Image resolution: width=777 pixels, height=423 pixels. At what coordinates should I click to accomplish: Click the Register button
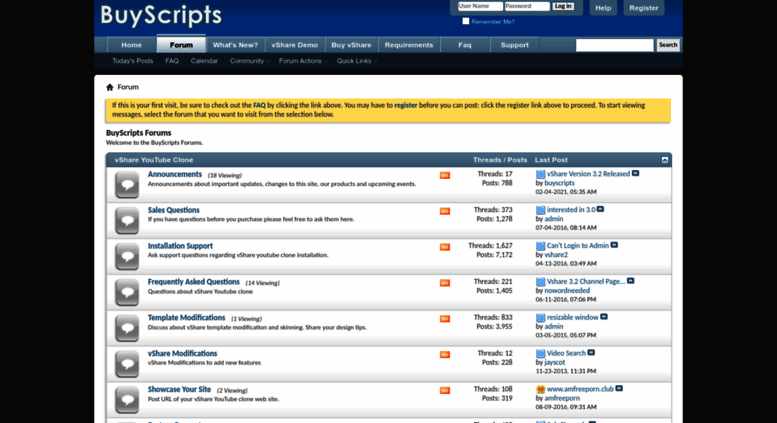tap(644, 8)
